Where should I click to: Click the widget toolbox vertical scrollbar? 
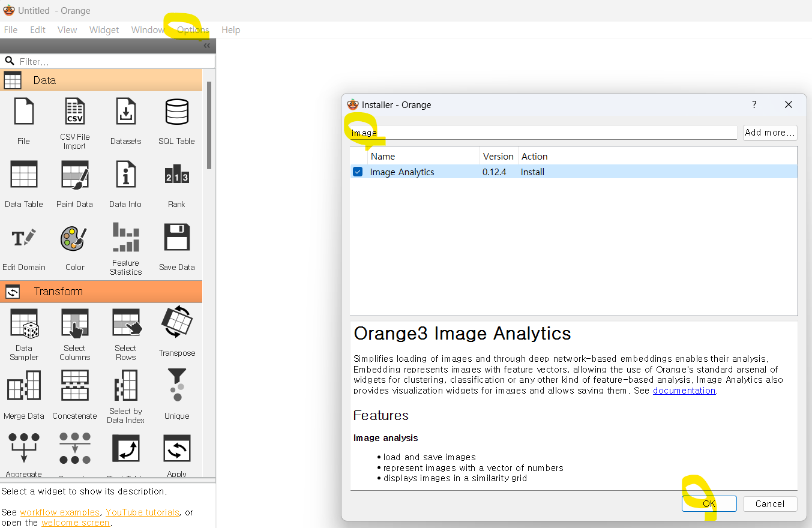click(x=209, y=126)
